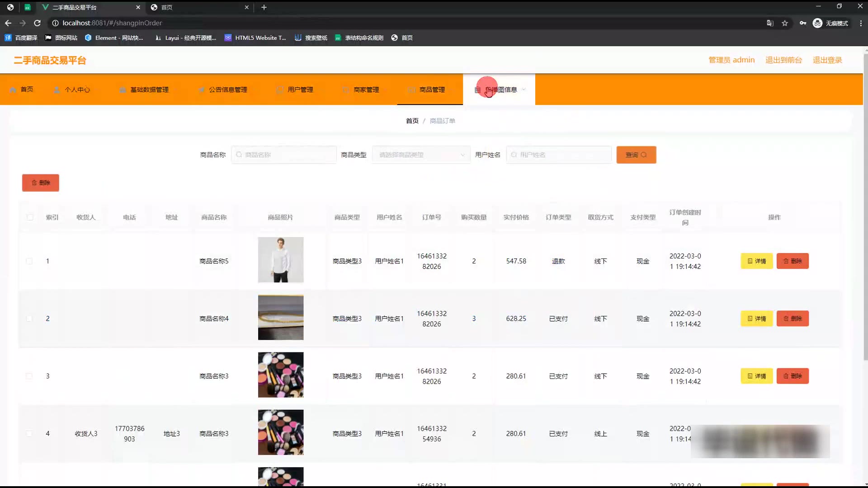Expand the 轮播图信息 menu arrow
868x488 pixels.
pos(524,89)
